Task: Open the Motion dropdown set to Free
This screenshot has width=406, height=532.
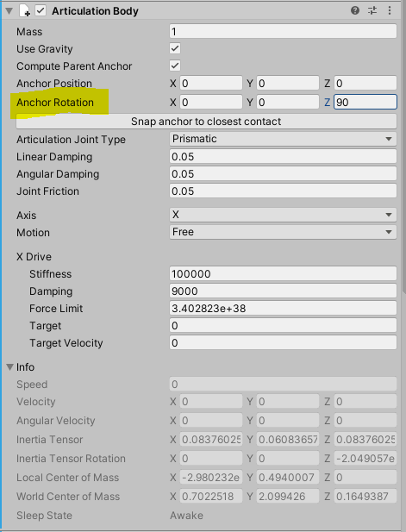Action: pyautogui.click(x=283, y=232)
